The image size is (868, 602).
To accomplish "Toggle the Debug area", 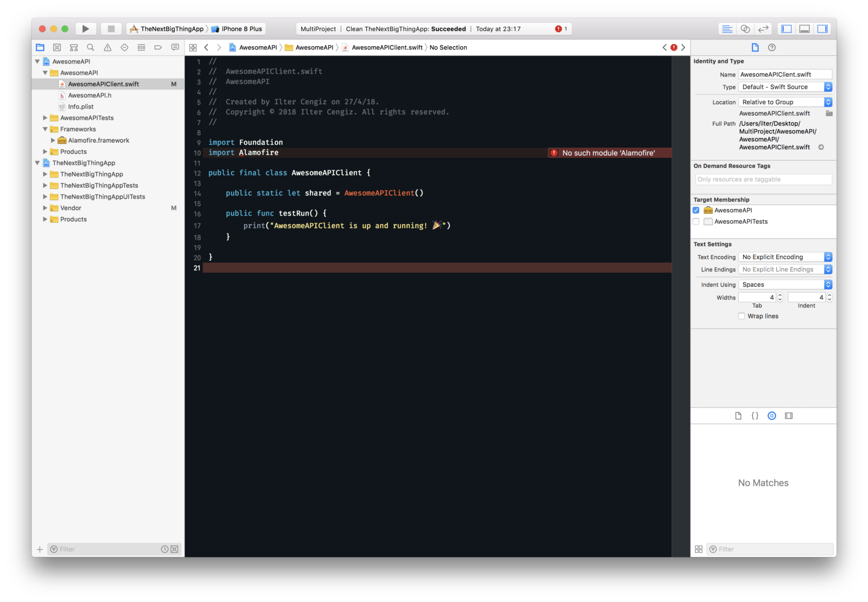I will pos(805,29).
